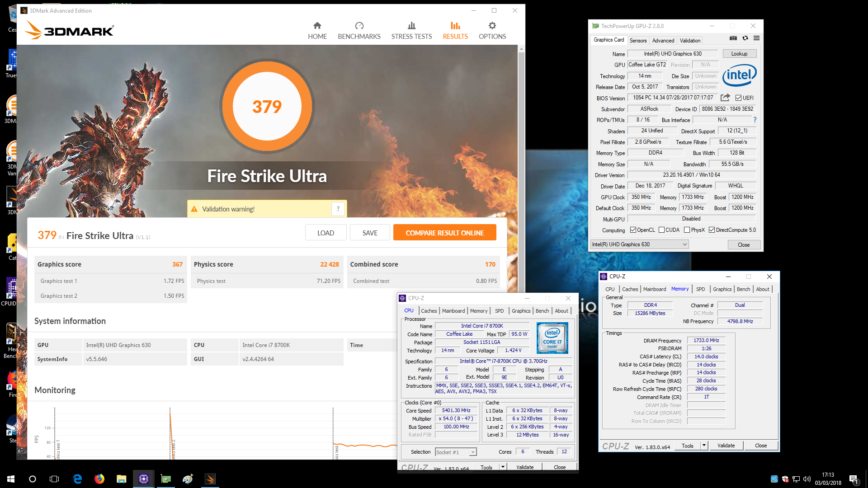This screenshot has height=488, width=868.
Task: Click the LOAD button in 3DMark
Action: [x=325, y=233]
